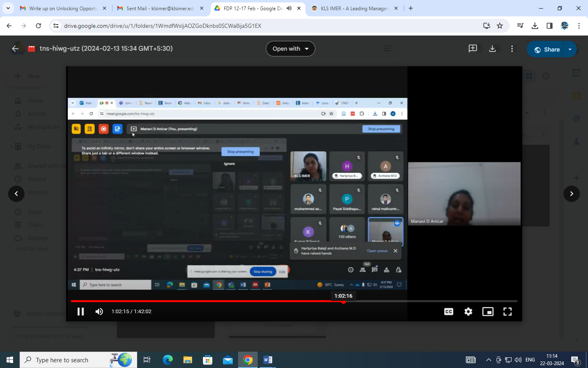This screenshot has height=368, width=588.
Task: Open the Chrome tab search dropdown
Action: tap(8, 8)
